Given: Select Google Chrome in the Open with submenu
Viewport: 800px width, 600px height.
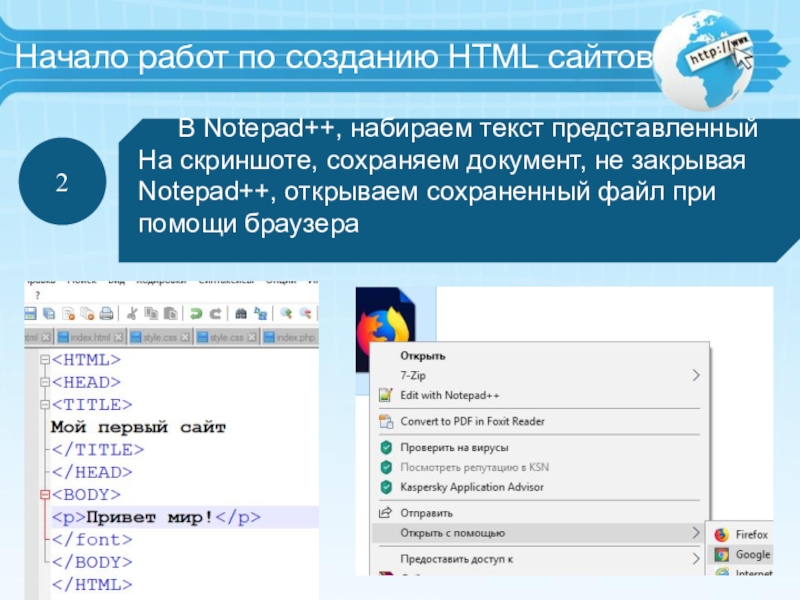Looking at the screenshot, I should [742, 554].
